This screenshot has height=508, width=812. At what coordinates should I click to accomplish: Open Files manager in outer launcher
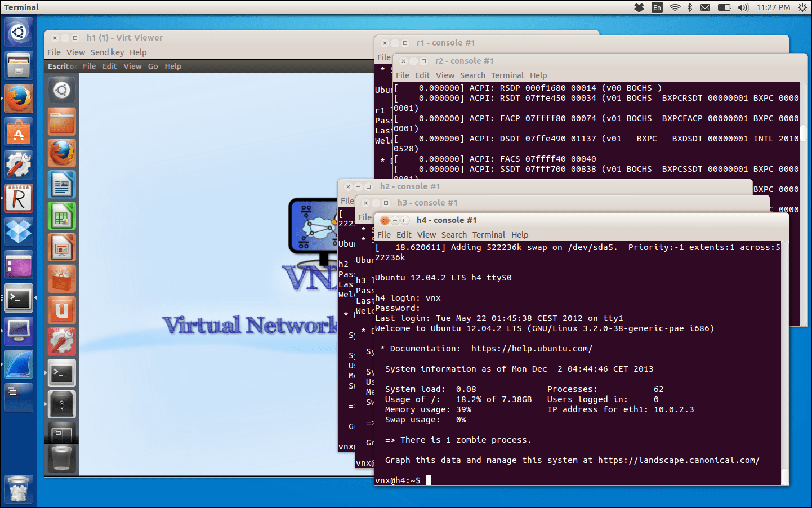click(19, 65)
